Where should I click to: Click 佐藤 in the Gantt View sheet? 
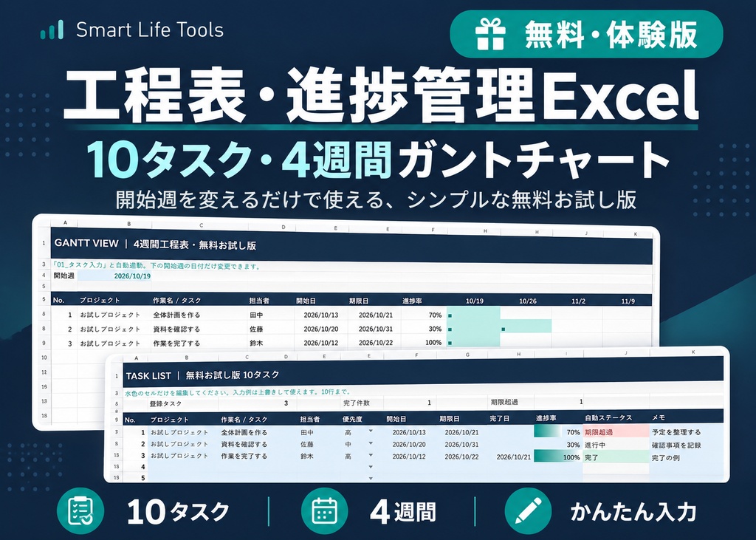pyautogui.click(x=256, y=329)
